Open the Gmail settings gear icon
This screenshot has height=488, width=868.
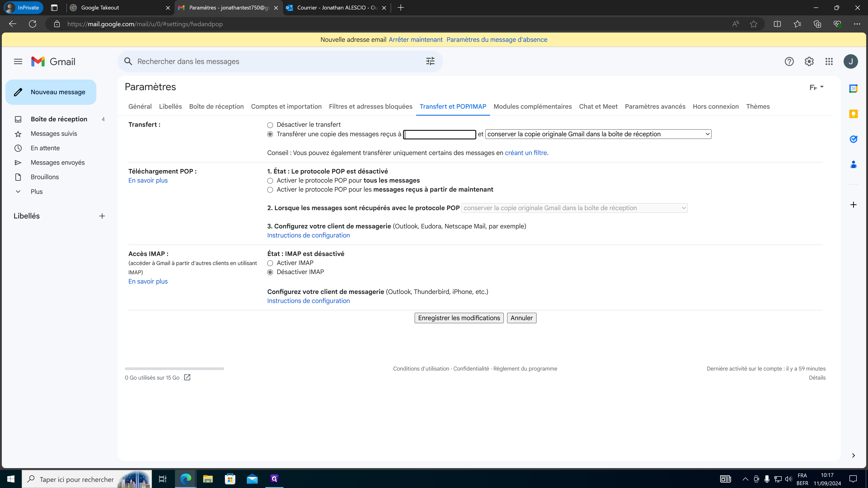tap(809, 61)
